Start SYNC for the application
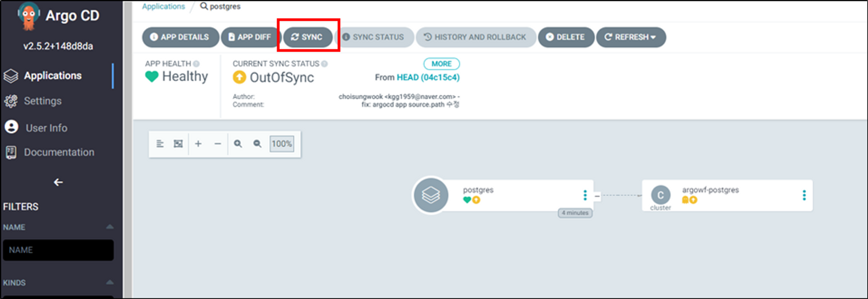 (308, 37)
